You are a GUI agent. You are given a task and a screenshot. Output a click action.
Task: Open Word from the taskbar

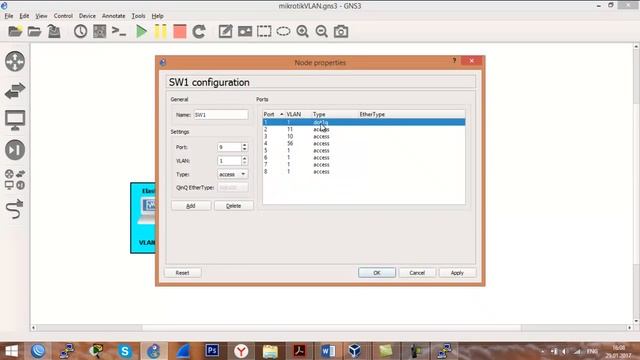click(328, 351)
